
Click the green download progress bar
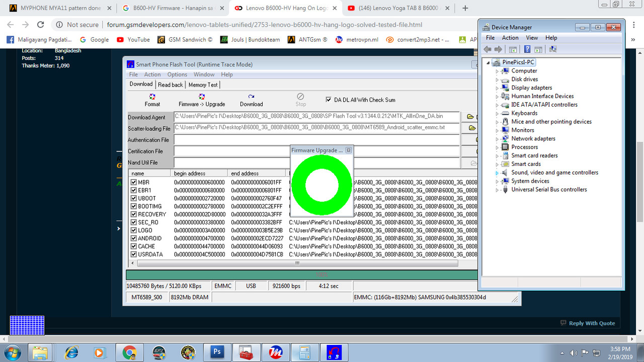301,275
